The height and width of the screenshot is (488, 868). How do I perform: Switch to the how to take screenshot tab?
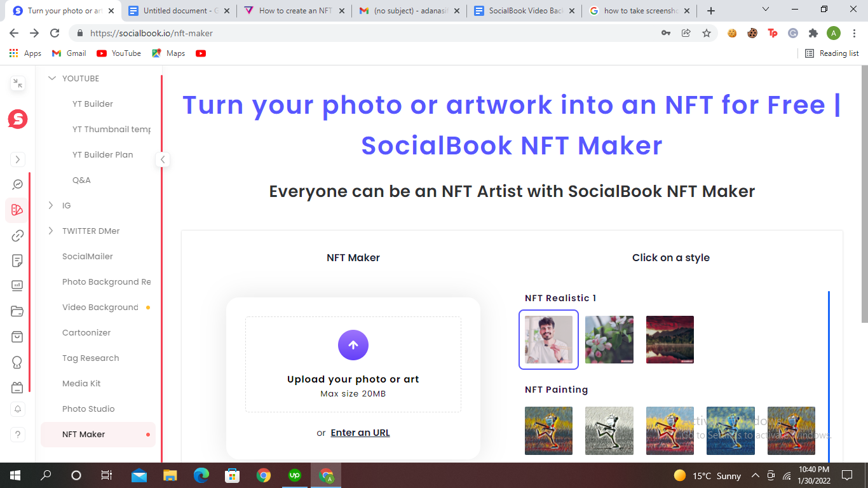641,11
